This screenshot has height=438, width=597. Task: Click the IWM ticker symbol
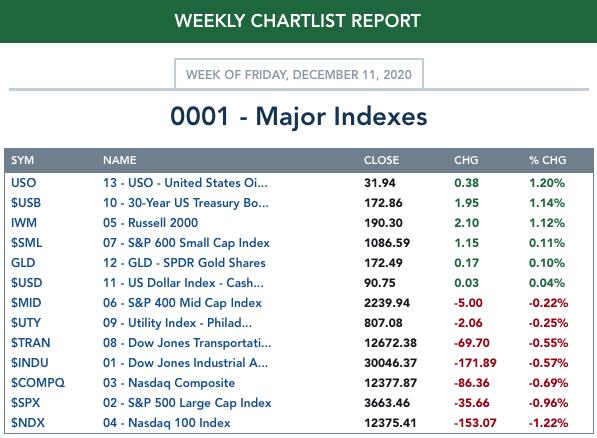tap(24, 223)
